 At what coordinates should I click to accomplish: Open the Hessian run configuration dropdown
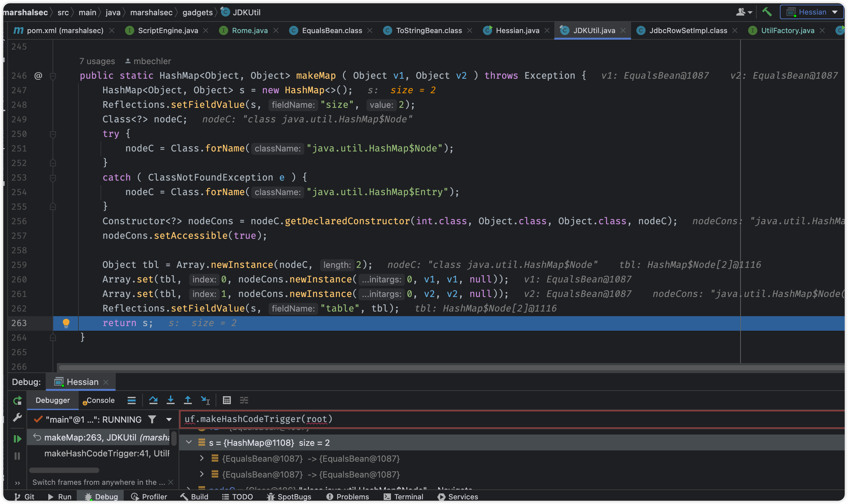tap(812, 12)
